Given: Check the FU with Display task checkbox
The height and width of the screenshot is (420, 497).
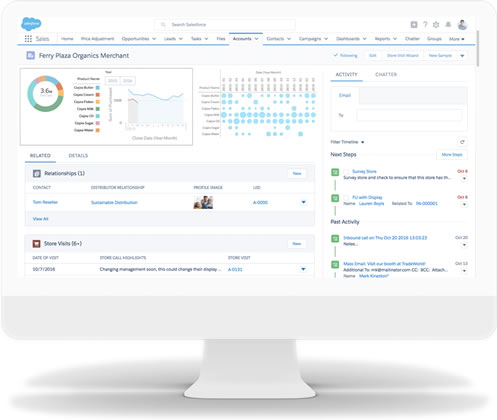Looking at the screenshot, I should pyautogui.click(x=347, y=198).
